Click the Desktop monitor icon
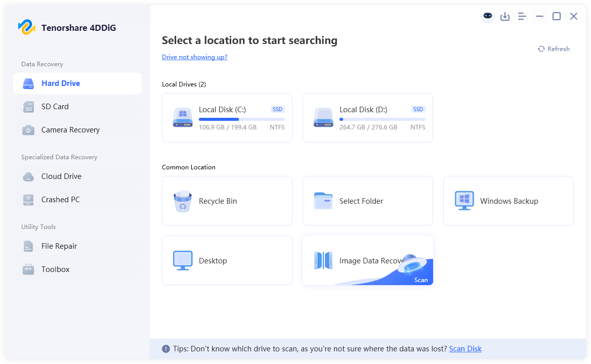This screenshot has width=591, height=364. [x=182, y=260]
